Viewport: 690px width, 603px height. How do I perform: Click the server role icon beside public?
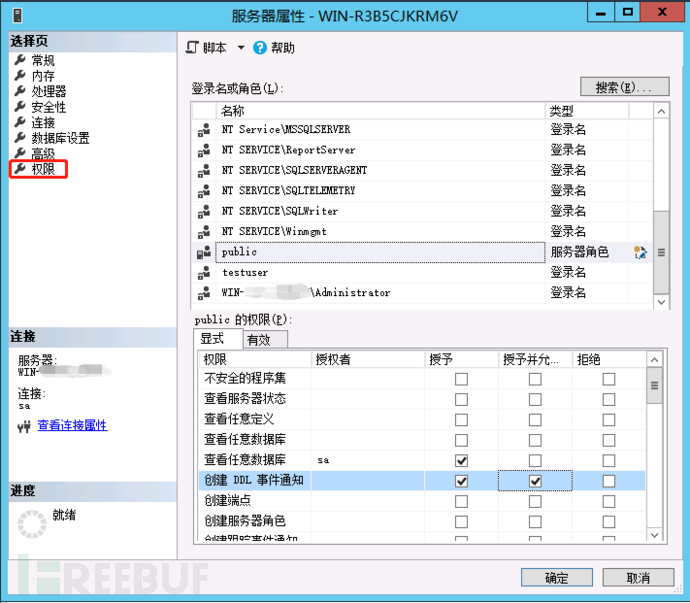coord(204,253)
